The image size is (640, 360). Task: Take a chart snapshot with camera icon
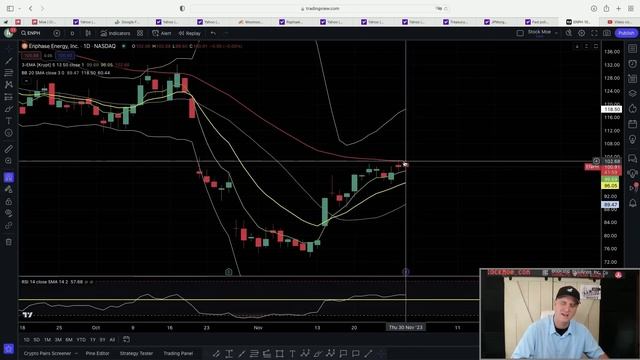(x=607, y=33)
